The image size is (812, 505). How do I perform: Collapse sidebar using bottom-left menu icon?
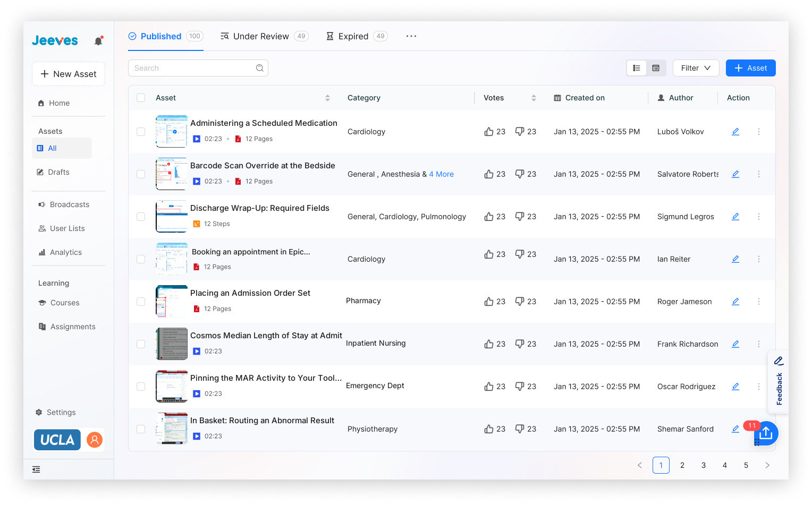[x=36, y=469]
